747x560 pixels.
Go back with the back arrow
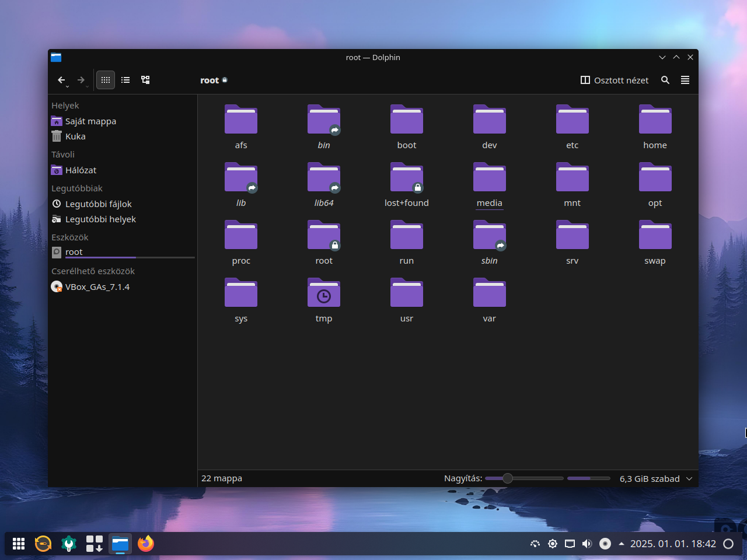pyautogui.click(x=61, y=80)
